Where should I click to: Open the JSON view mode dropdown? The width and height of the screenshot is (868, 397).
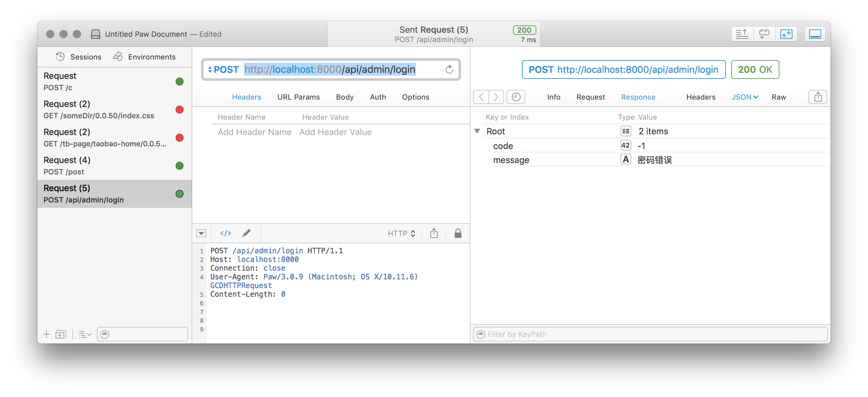pos(745,97)
